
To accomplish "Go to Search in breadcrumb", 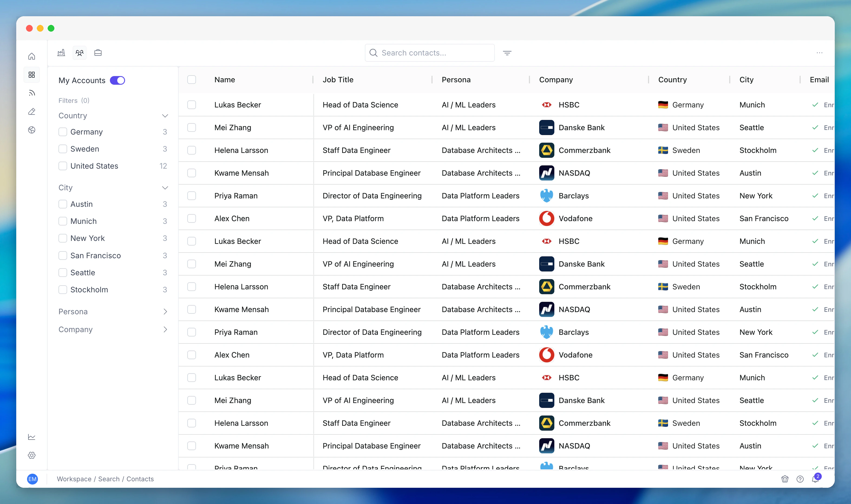I will (x=109, y=479).
